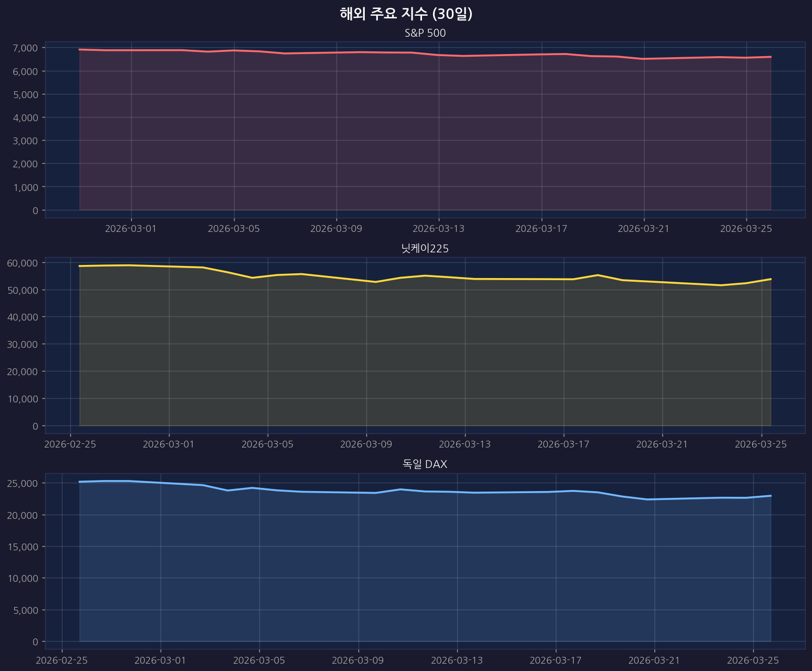Screen dimensions: 812x671
Task: Click the 3,000 y-axis label on S&P 500 chart
Action: (x=25, y=141)
